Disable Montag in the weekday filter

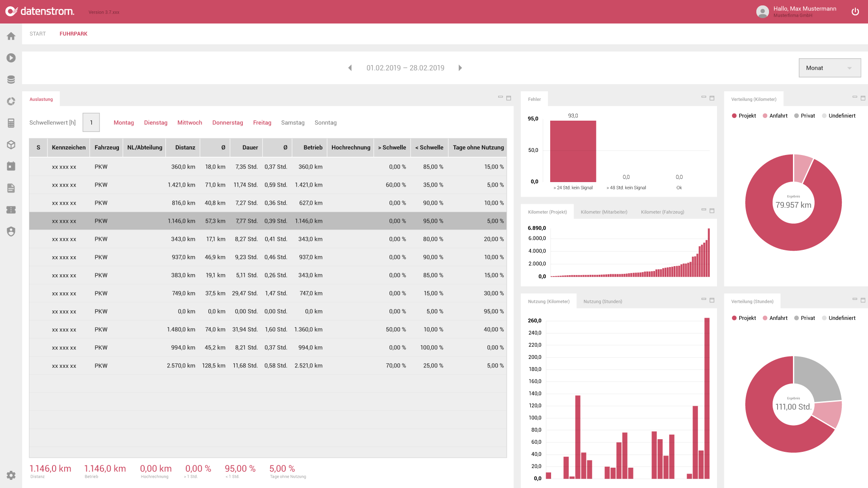tap(124, 122)
